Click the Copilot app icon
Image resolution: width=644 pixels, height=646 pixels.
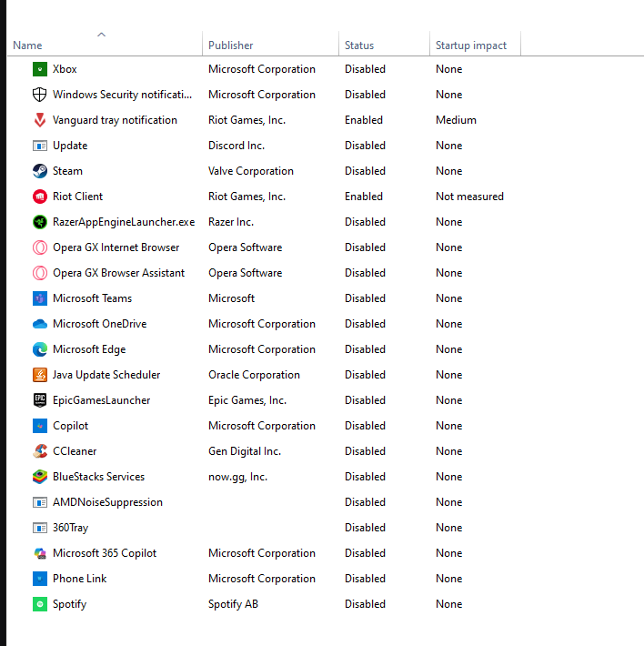[x=39, y=426]
